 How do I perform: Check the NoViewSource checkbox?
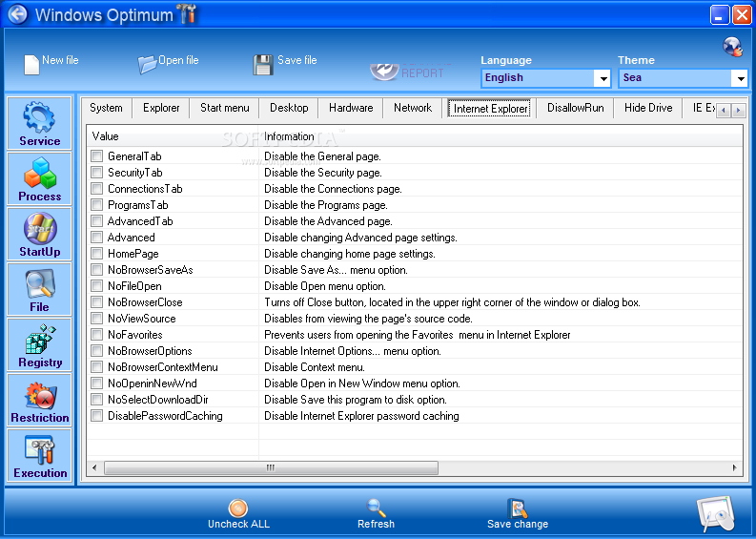pos(97,319)
